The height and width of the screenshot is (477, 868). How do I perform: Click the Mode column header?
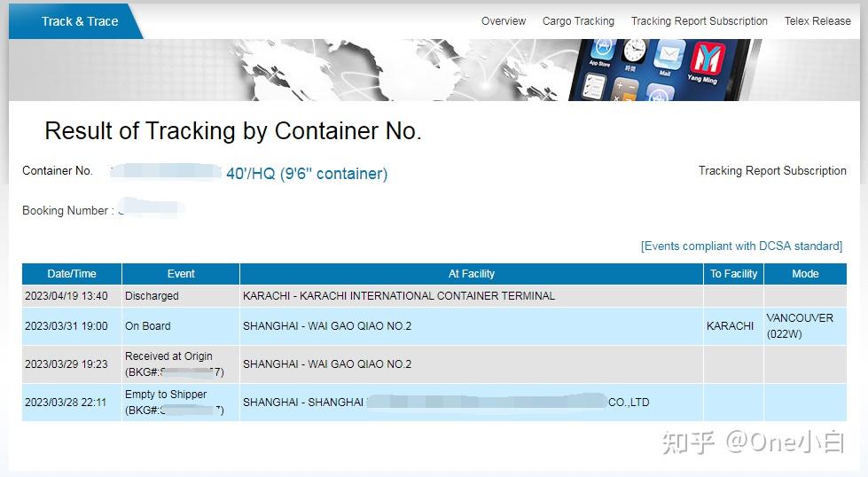[x=805, y=274]
